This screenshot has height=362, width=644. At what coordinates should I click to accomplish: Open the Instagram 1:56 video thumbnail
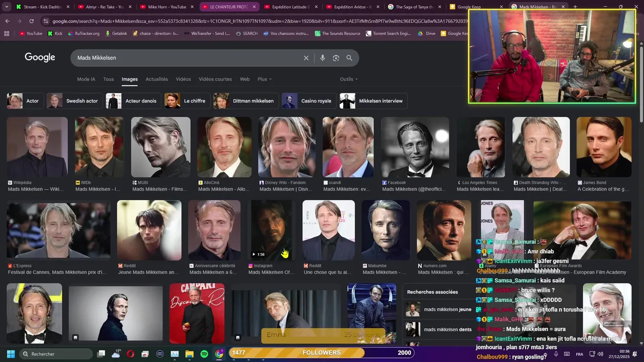272,230
